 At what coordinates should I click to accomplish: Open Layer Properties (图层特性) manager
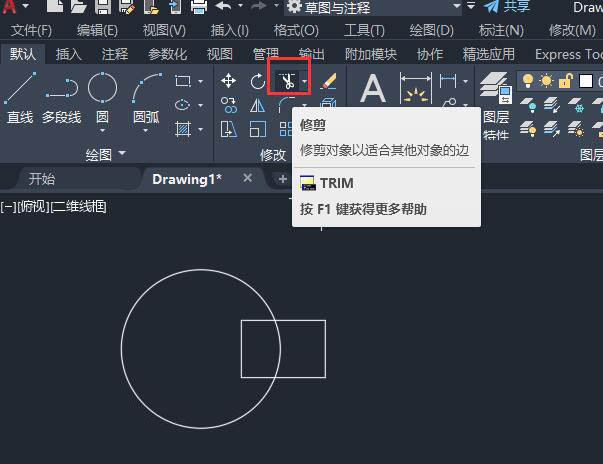pyautogui.click(x=496, y=106)
